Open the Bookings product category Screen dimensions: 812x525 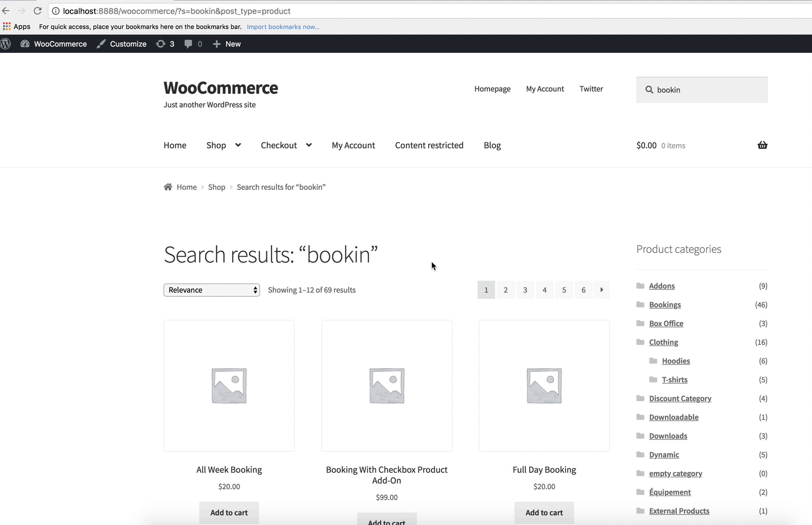pos(665,305)
